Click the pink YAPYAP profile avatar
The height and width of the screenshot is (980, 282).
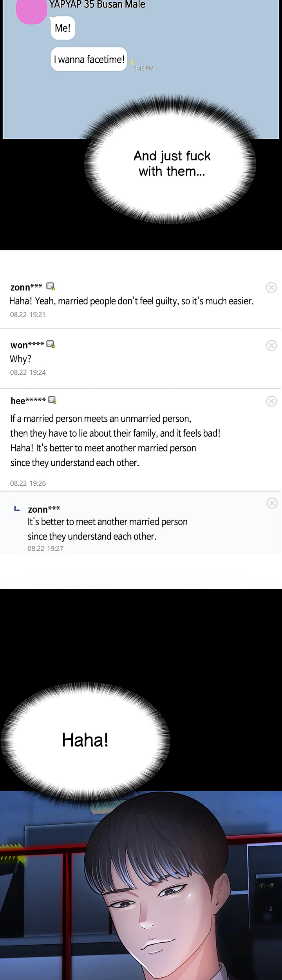click(x=31, y=11)
